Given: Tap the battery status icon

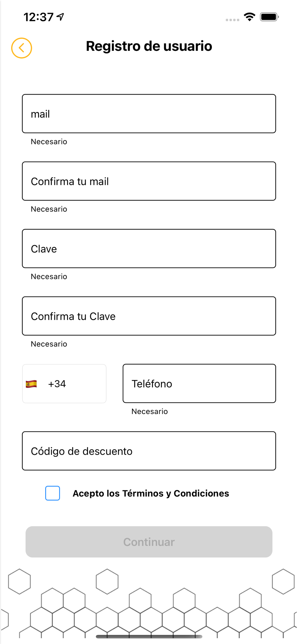Looking at the screenshot, I should pyautogui.click(x=269, y=17).
